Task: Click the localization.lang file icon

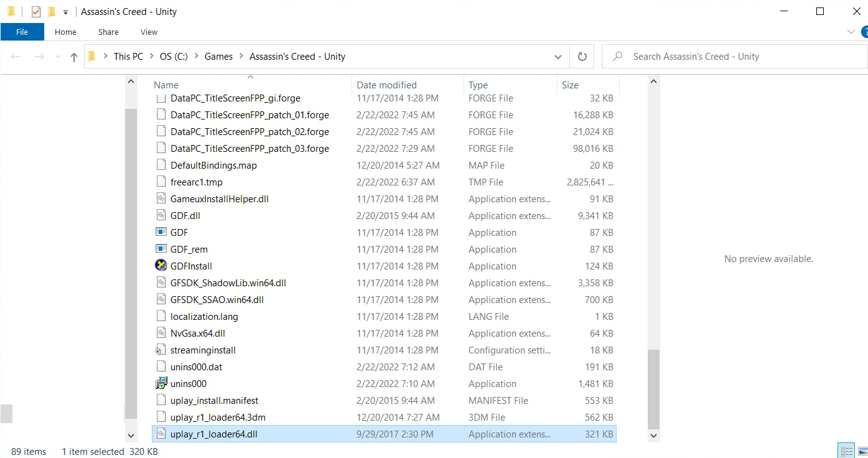Action: tap(161, 316)
